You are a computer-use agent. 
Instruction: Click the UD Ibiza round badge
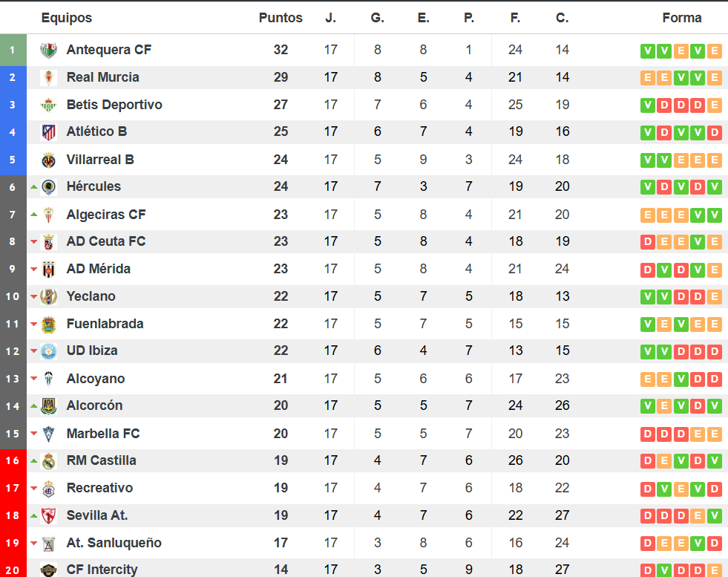coord(48,351)
